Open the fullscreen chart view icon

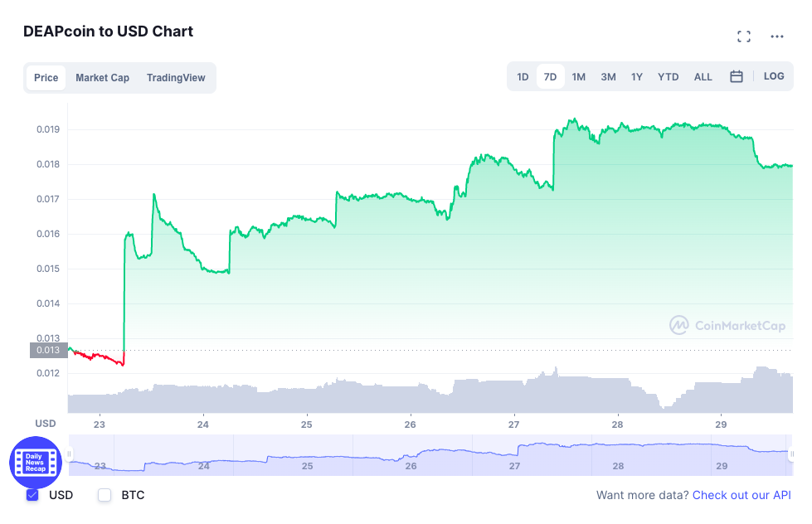point(744,36)
